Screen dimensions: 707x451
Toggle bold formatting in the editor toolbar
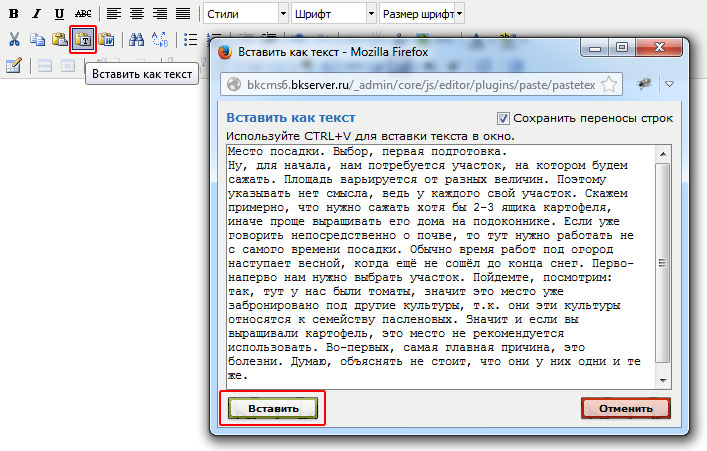(14, 14)
